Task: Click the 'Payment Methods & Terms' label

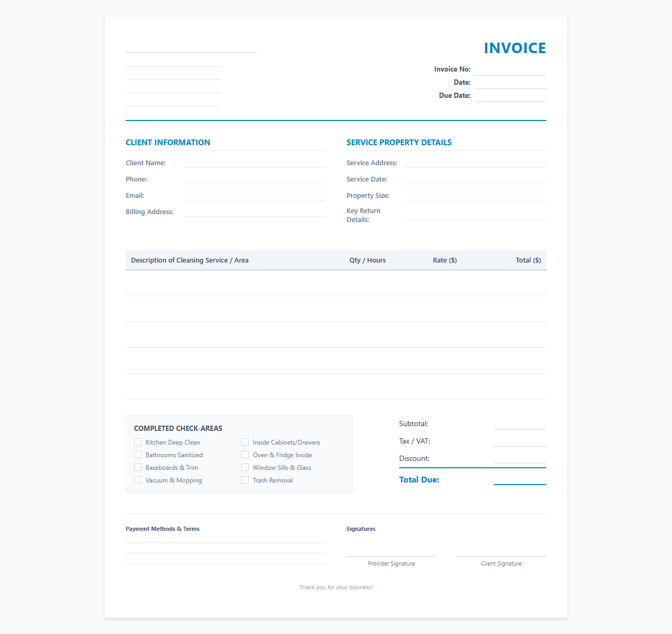Action: 162,529
